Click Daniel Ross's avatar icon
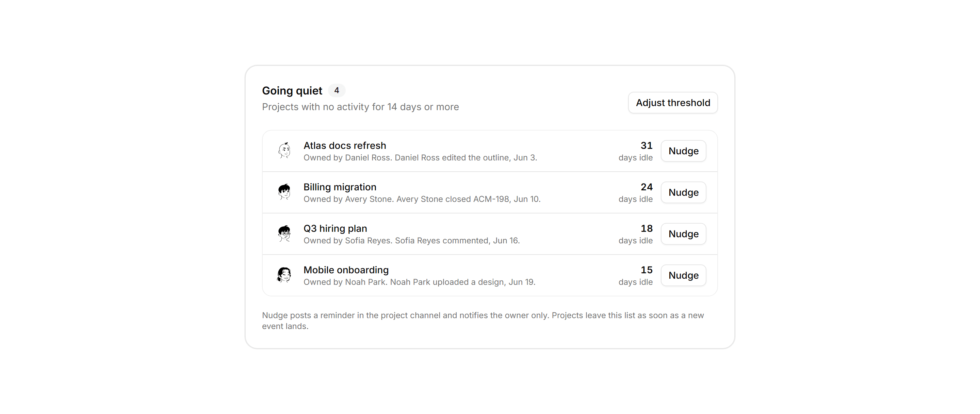 coord(284,151)
